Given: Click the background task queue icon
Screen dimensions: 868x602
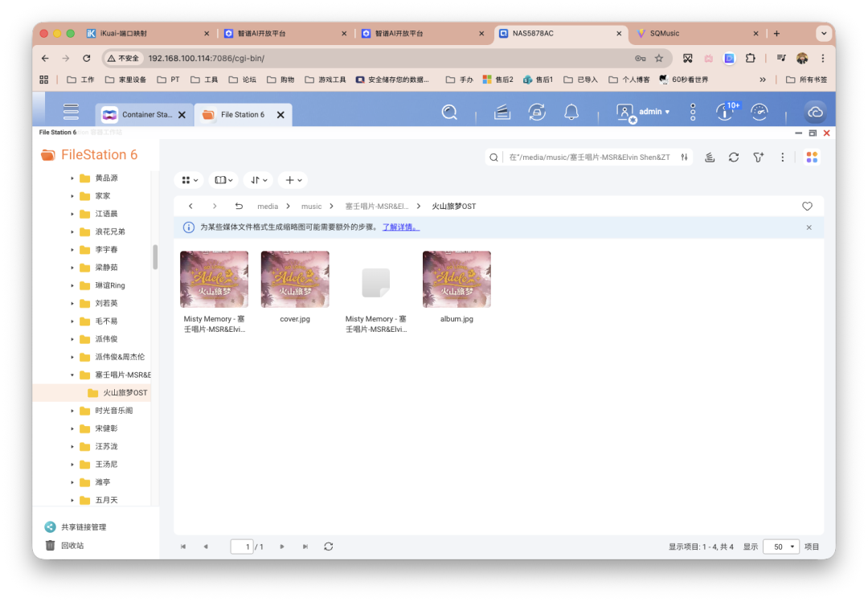Looking at the screenshot, I should [x=710, y=158].
